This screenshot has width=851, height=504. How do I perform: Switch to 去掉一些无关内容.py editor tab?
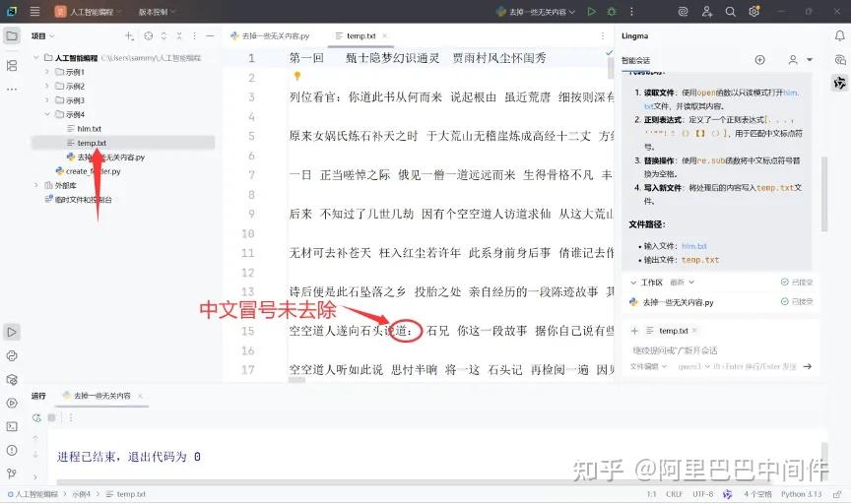tap(270, 35)
